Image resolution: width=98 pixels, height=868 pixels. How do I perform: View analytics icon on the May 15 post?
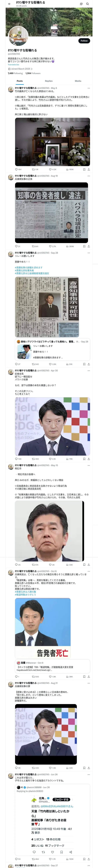(69, 565)
